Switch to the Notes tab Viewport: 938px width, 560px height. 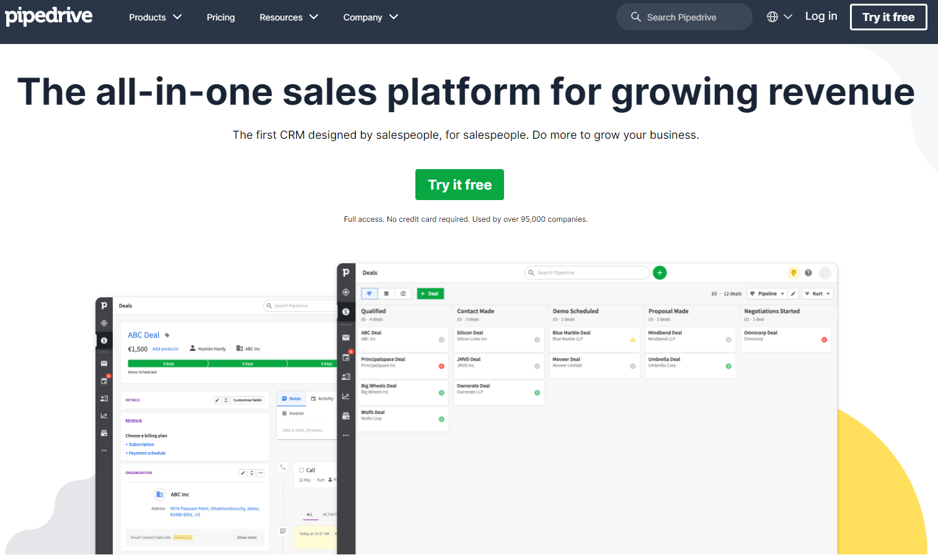291,398
